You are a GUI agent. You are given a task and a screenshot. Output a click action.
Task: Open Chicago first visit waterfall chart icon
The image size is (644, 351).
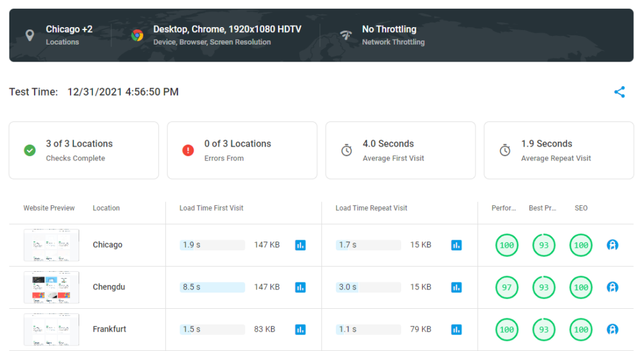point(301,245)
